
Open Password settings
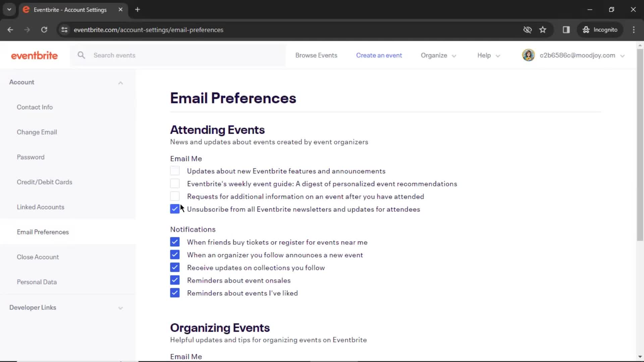(31, 157)
